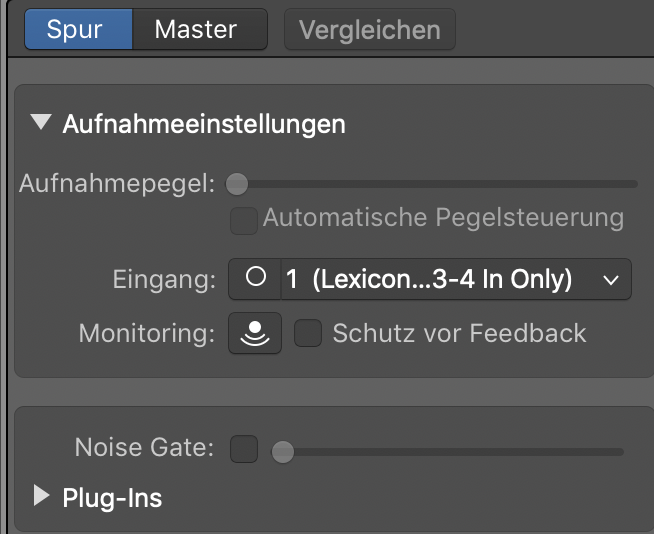Expand the Plug-Ins disclosure triangle
This screenshot has width=654, height=534.
[41, 496]
